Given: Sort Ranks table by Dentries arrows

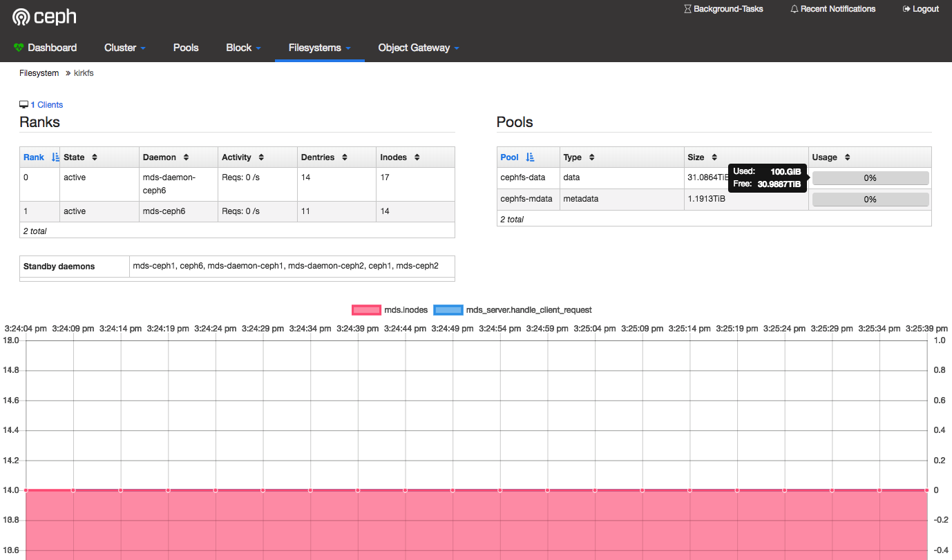Looking at the screenshot, I should pos(344,157).
